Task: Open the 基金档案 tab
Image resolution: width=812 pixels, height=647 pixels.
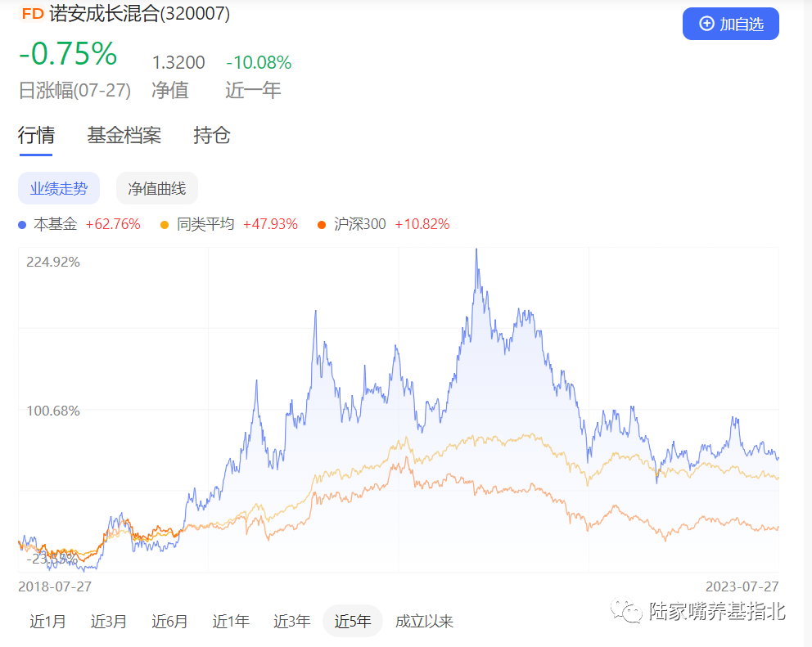Action: tap(124, 135)
